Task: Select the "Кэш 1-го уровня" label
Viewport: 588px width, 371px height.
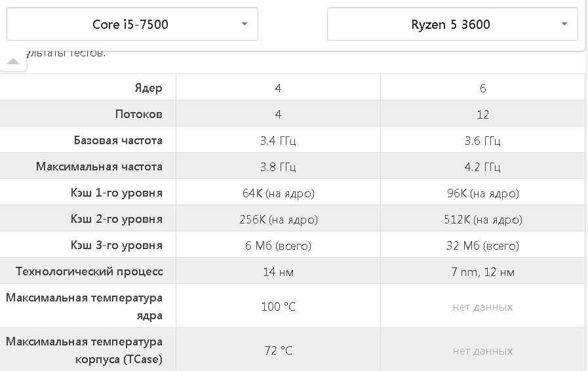Action: 117,193
